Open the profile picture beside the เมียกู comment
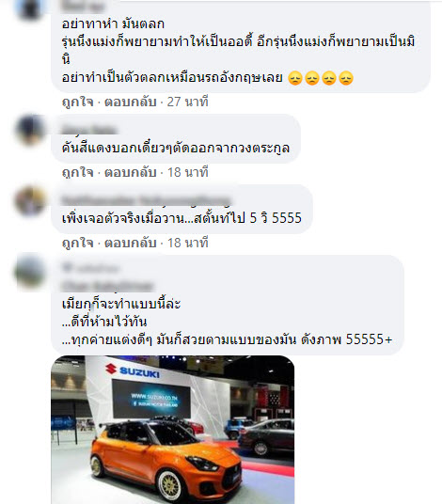The image size is (442, 504). (x=30, y=271)
